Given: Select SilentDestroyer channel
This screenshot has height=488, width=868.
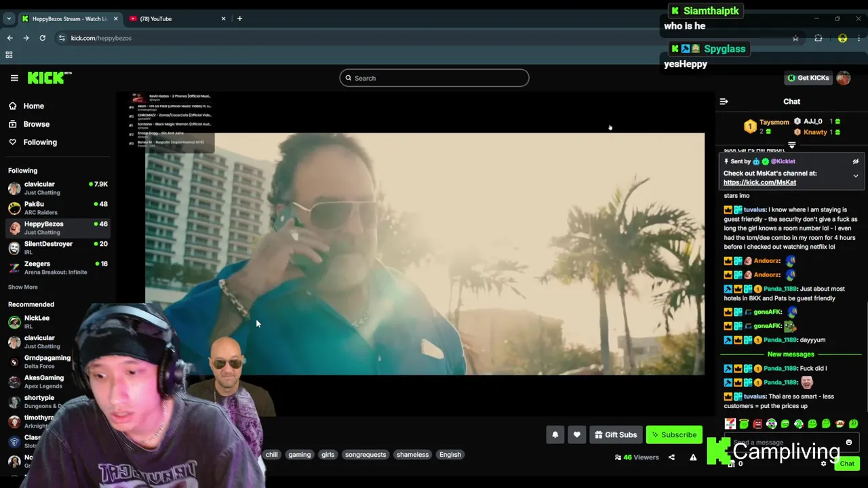Looking at the screenshot, I should point(58,247).
